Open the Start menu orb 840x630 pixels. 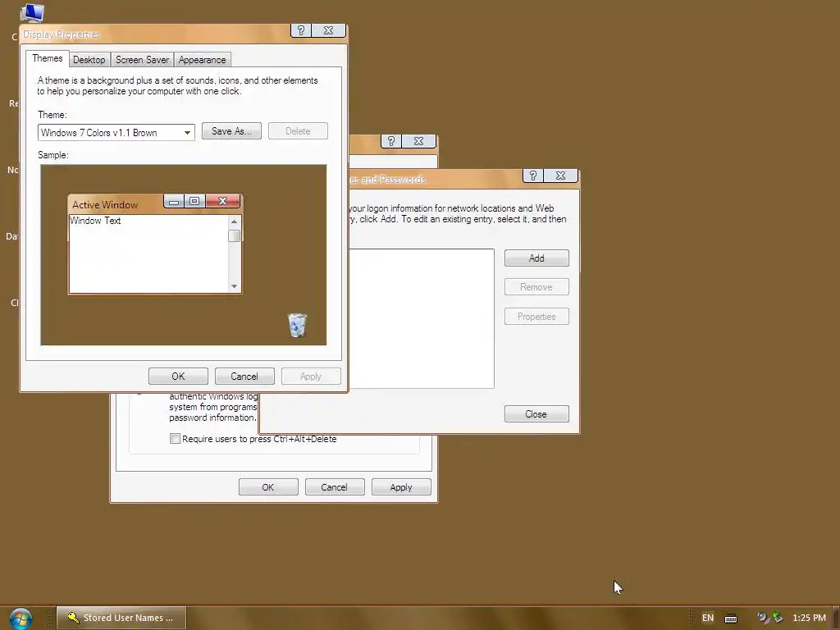(21, 619)
